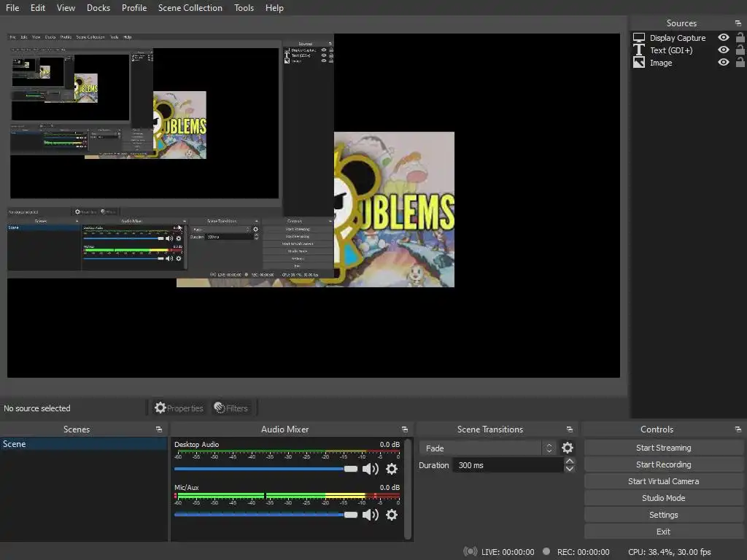Click Start Recording
The image size is (747, 560).
664,464
